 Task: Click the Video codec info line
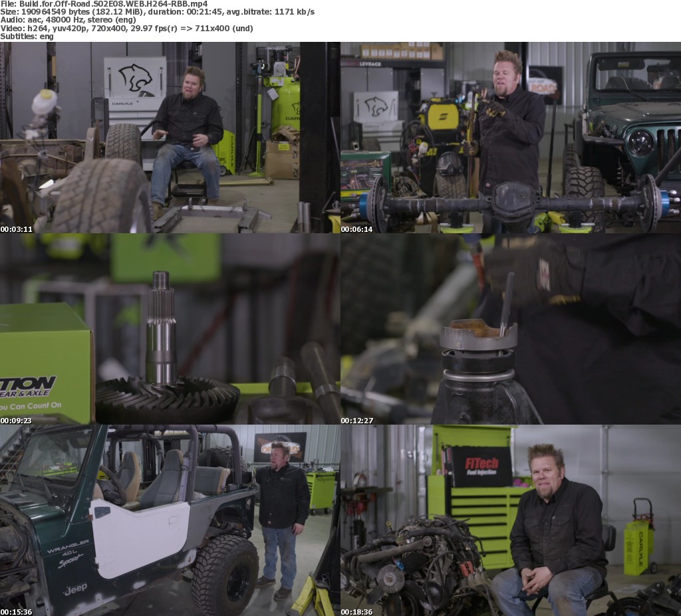coord(126,28)
